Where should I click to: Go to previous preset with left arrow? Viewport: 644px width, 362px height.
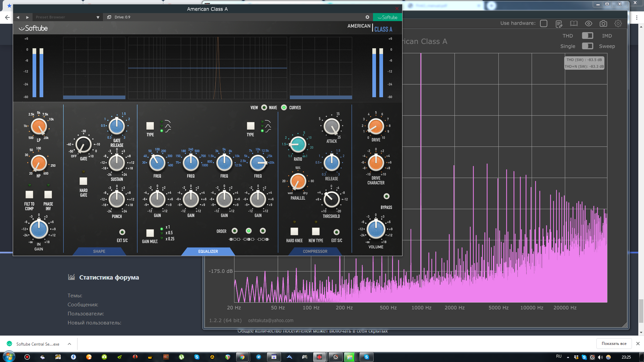click(x=18, y=17)
